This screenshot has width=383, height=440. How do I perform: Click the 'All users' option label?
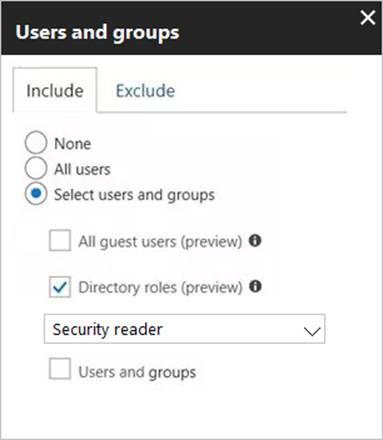82,169
